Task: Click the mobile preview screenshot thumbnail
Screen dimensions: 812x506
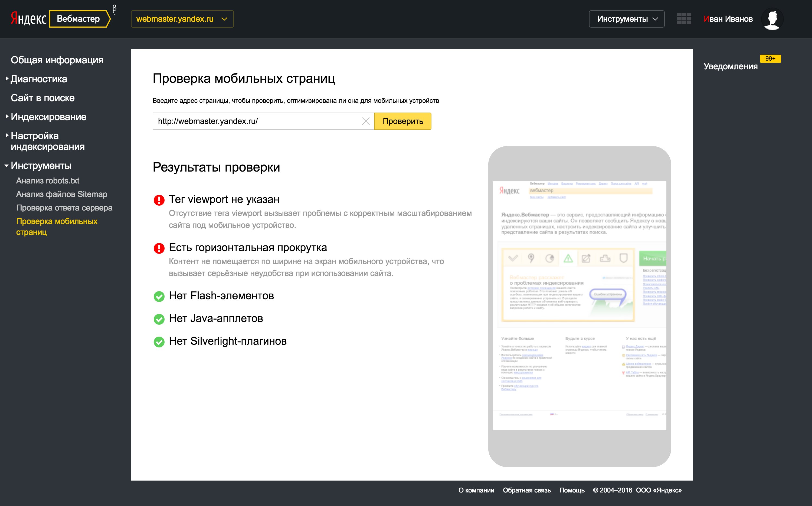Action: 579,305
